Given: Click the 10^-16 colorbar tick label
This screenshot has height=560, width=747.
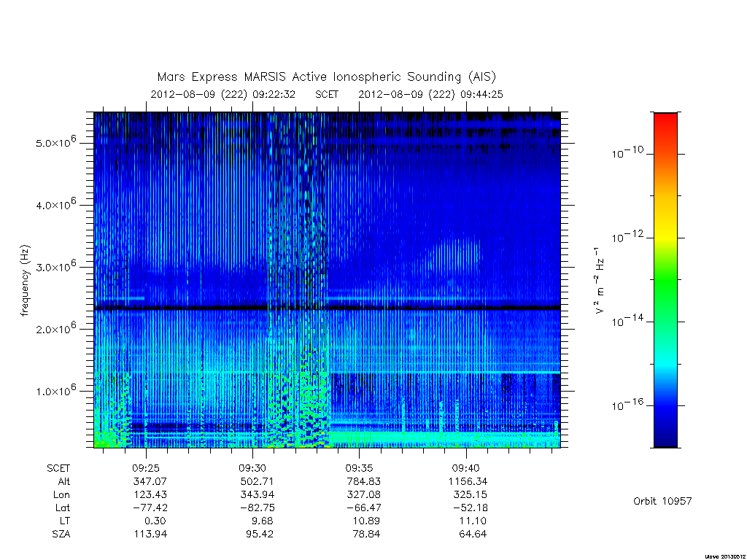Looking at the screenshot, I should (627, 405).
